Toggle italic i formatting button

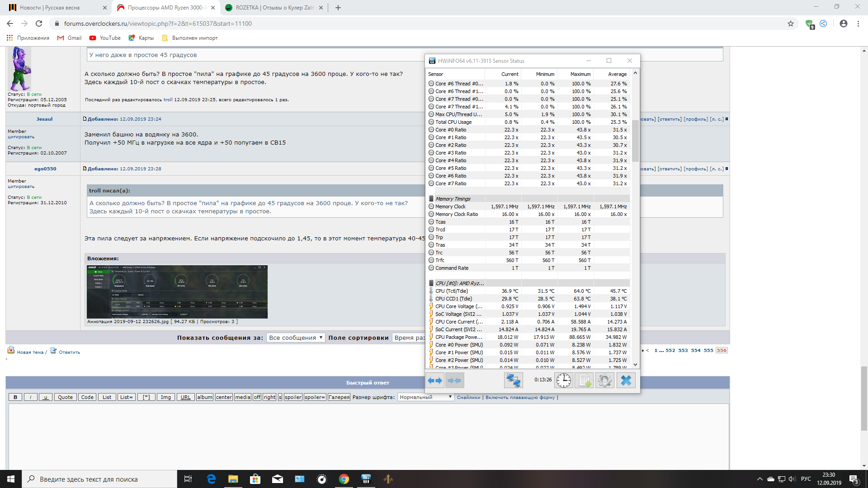pyautogui.click(x=30, y=397)
